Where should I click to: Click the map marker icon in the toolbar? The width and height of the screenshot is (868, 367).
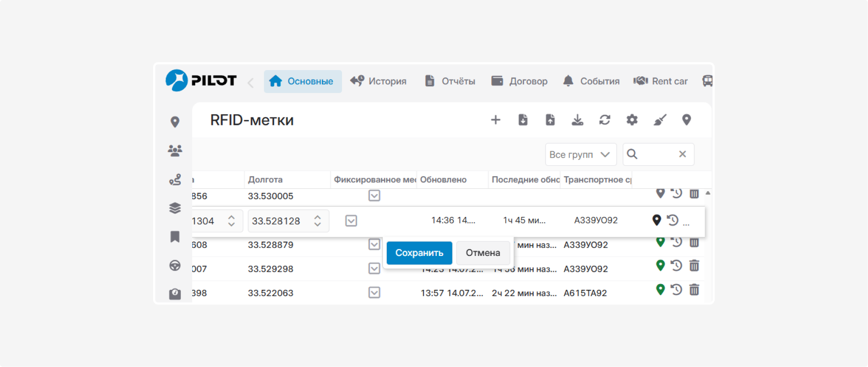pyautogui.click(x=687, y=120)
